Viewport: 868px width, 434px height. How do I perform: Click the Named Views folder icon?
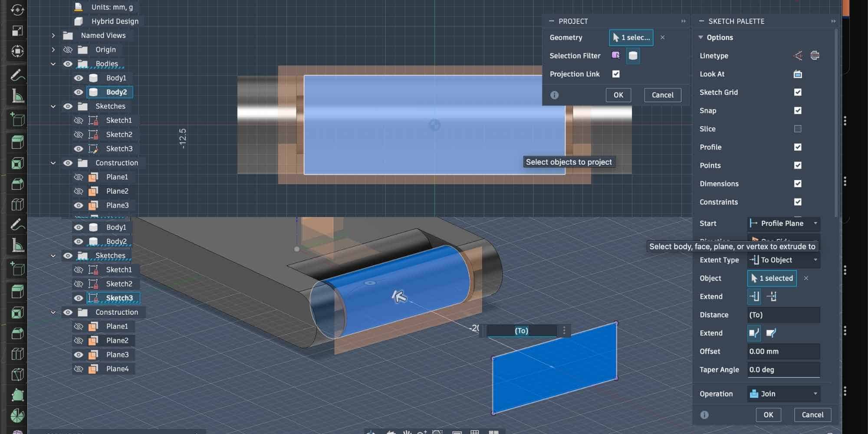click(68, 36)
